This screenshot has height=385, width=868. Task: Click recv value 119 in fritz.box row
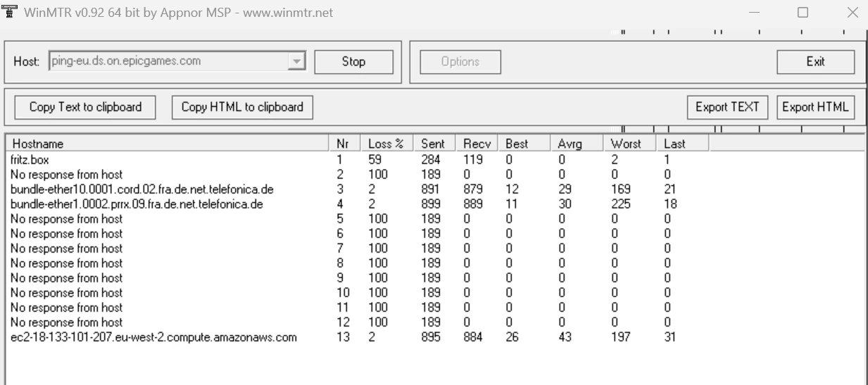pyautogui.click(x=472, y=160)
